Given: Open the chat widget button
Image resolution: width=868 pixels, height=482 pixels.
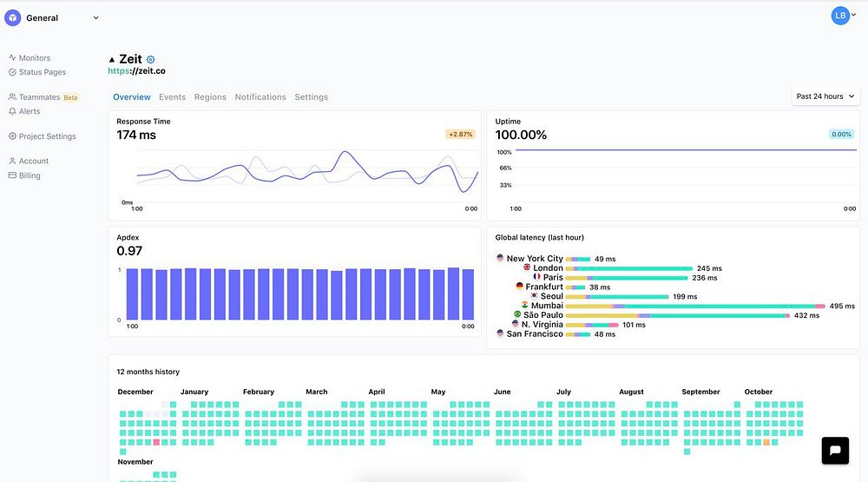Looking at the screenshot, I should coord(835,450).
